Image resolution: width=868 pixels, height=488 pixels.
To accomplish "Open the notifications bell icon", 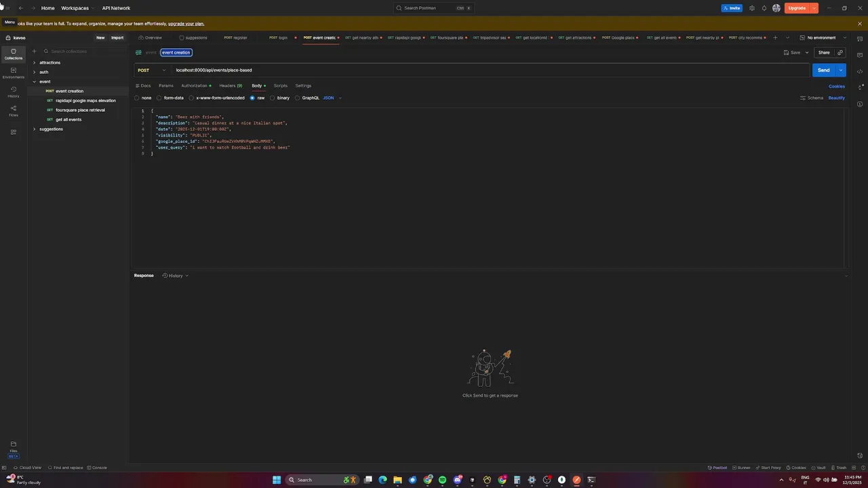I will tap(764, 8).
